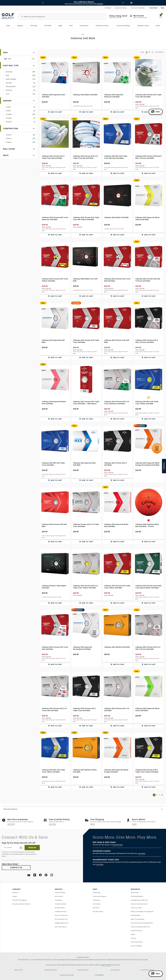Check the 3-piece construction filter
Viewport: 166px width, 980px height.
tap(4, 138)
